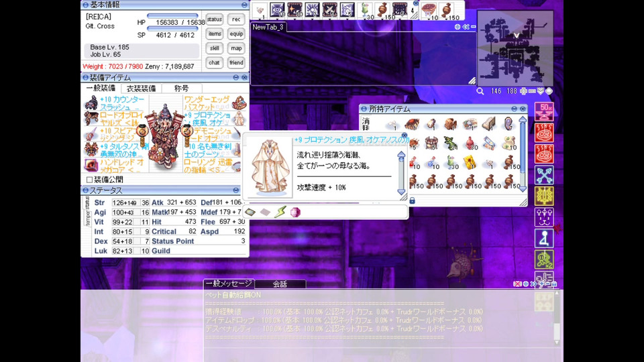Select the 消耗 inventory category tab

[x=366, y=125]
